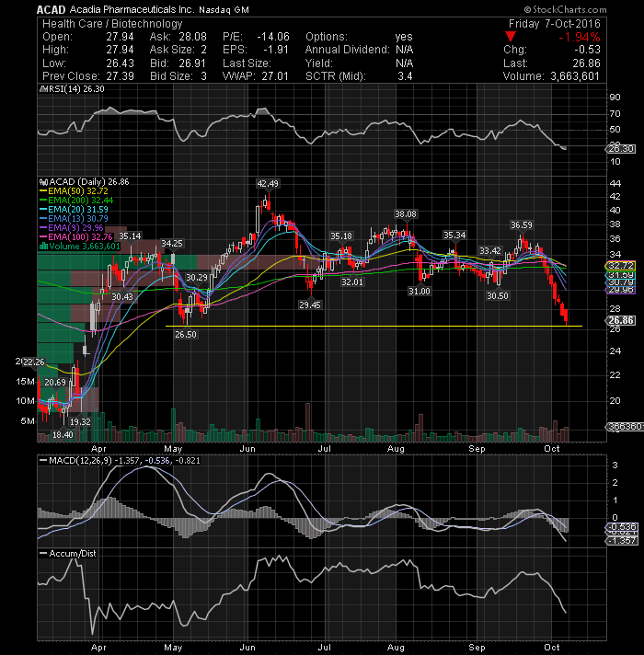The width and height of the screenshot is (644, 655).
Task: Click the 35.14 price label
Action: pyautogui.click(x=130, y=236)
